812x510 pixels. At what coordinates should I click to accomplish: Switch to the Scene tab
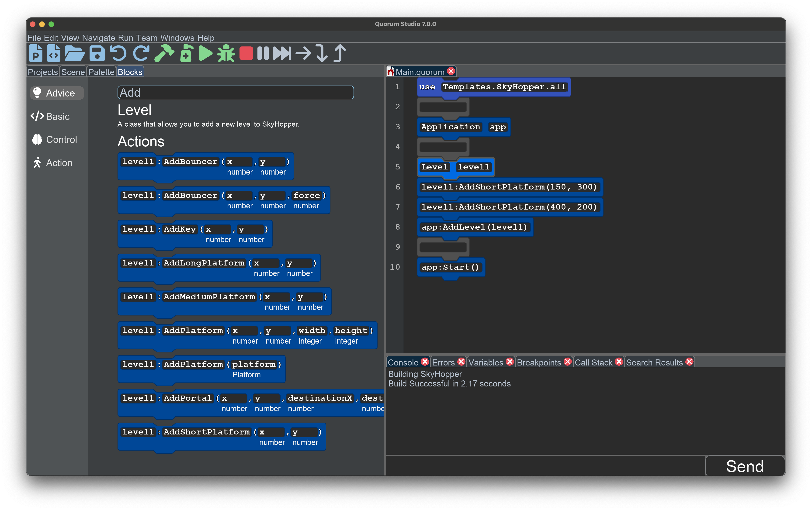[x=73, y=72]
